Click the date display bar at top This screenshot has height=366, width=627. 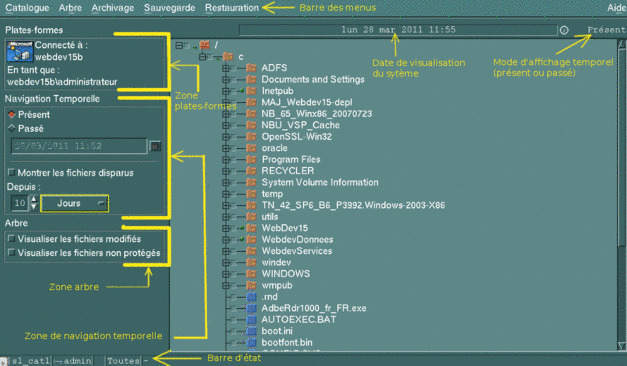point(398,30)
